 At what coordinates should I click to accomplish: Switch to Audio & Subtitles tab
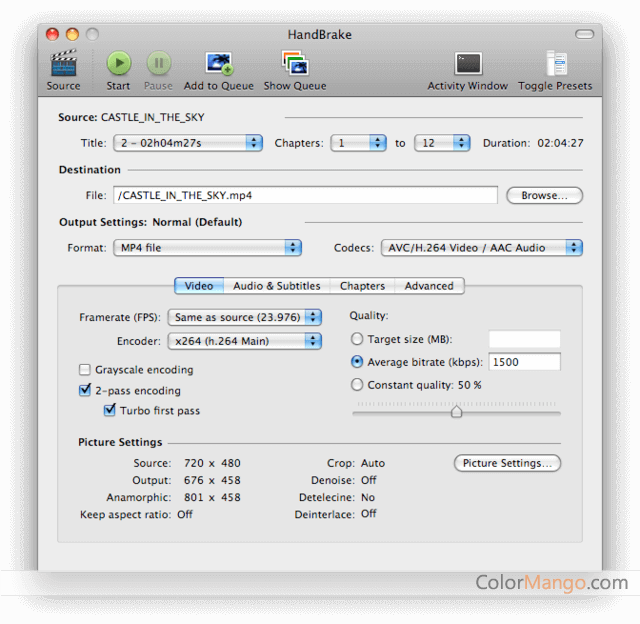(277, 286)
